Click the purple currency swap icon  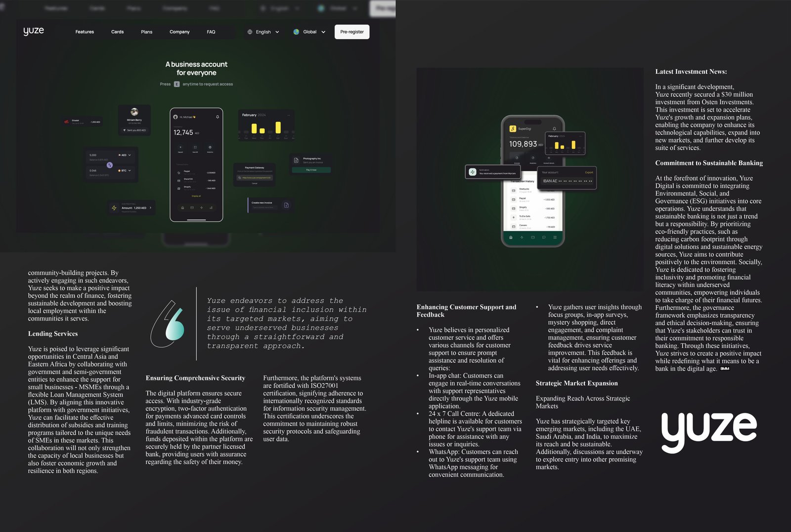coord(110,165)
